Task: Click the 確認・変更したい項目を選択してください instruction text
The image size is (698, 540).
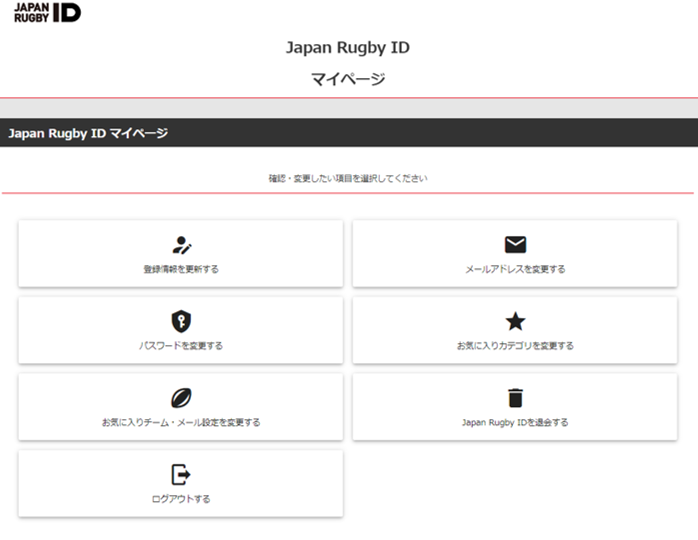Action: pos(348,179)
